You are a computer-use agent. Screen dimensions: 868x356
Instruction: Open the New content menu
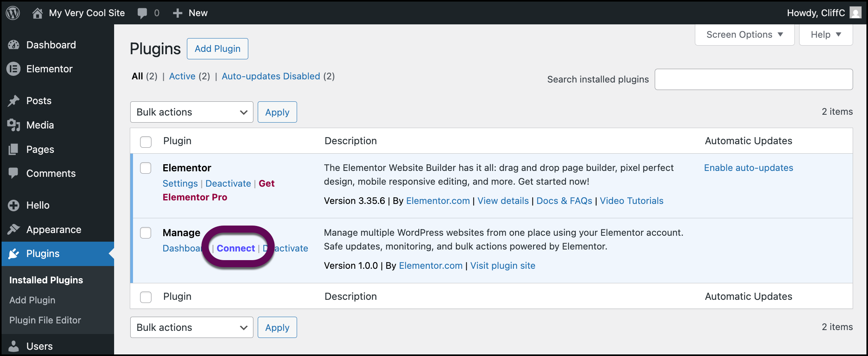point(190,13)
